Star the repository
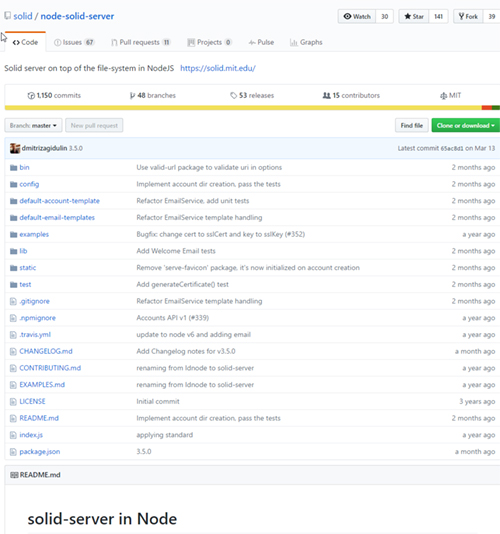Viewport: 500px width, 534px height. 414,16
